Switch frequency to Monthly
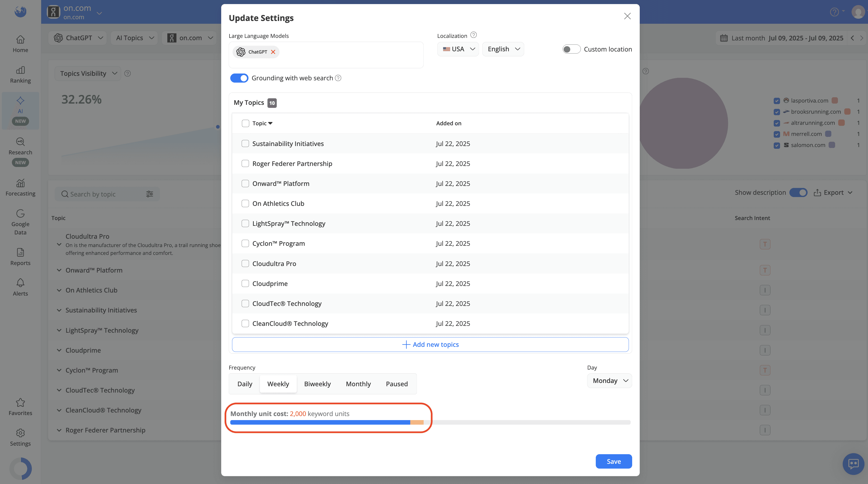 pyautogui.click(x=358, y=384)
